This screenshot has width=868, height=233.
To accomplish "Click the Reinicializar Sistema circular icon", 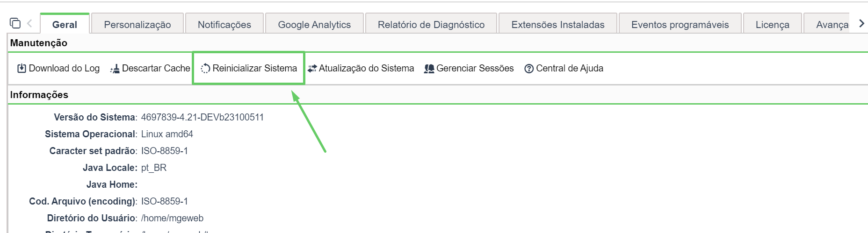I will click(205, 69).
